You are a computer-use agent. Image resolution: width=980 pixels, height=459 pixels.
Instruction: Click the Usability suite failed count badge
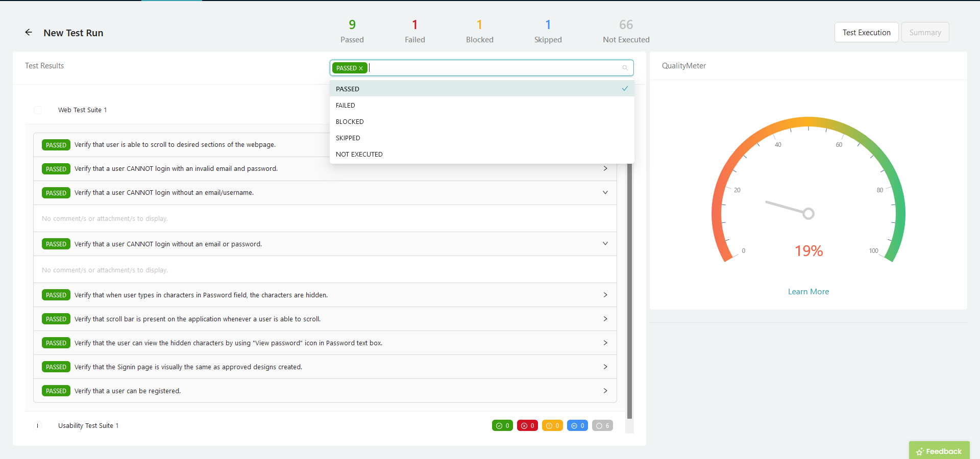527,425
